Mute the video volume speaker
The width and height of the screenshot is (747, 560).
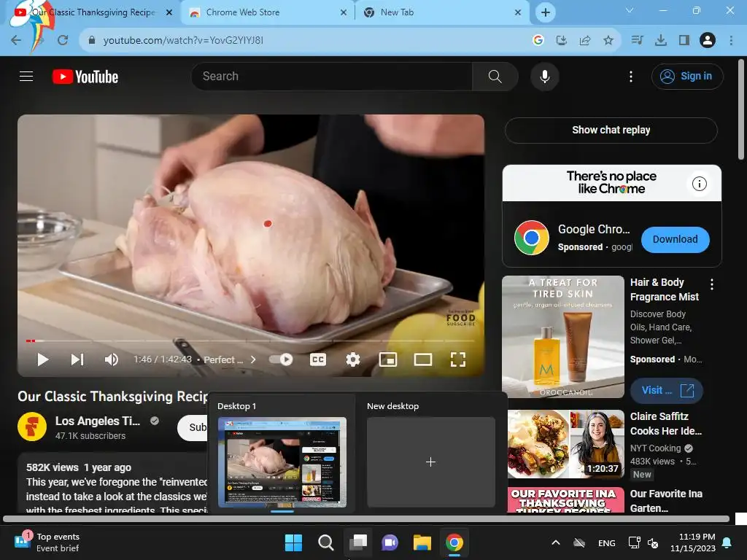pyautogui.click(x=112, y=359)
